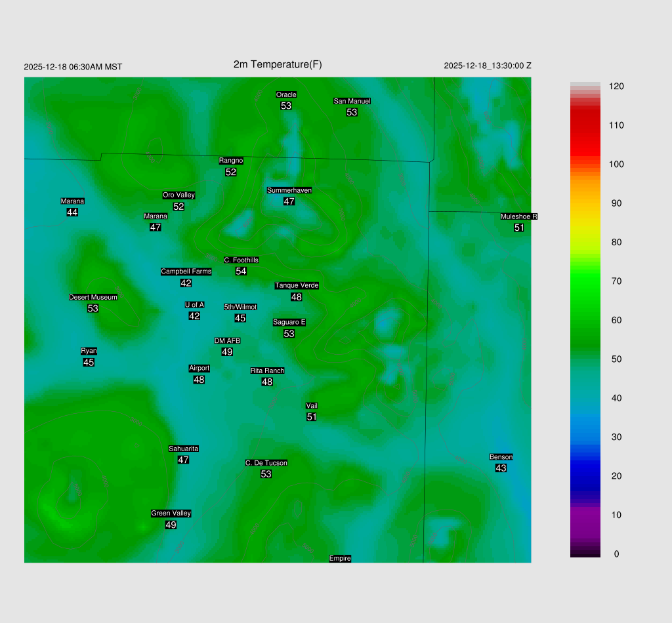Viewport: 672px width, 623px height.
Task: Select the Desert Museum station label
Action: pos(93,297)
